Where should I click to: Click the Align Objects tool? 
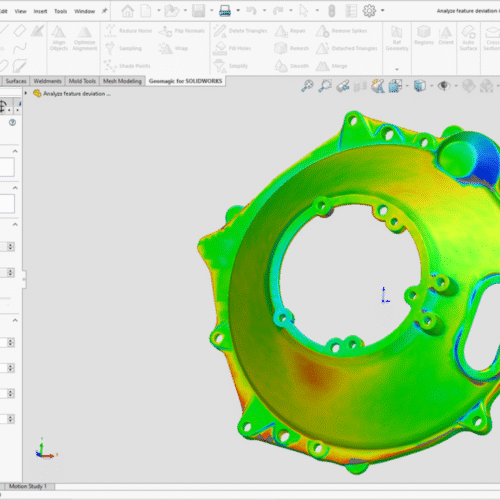click(x=59, y=38)
